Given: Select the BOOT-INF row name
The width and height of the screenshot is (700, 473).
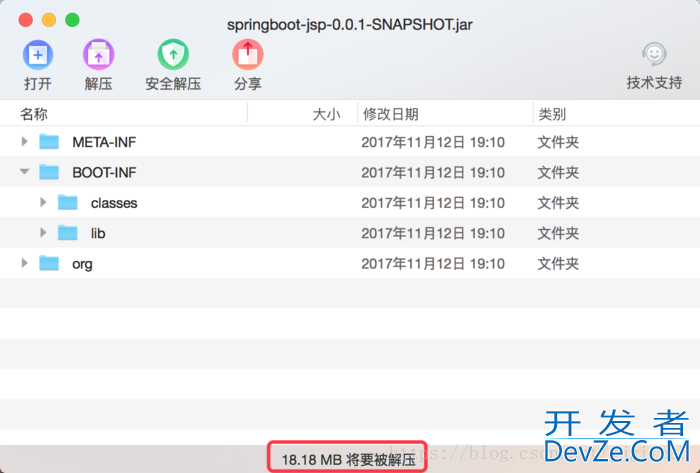Looking at the screenshot, I should (x=104, y=173).
